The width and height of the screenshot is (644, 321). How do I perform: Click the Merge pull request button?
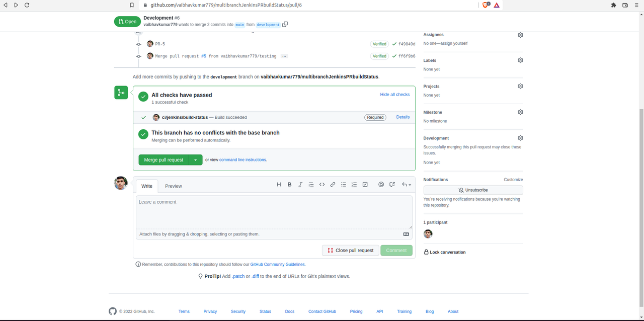click(164, 160)
